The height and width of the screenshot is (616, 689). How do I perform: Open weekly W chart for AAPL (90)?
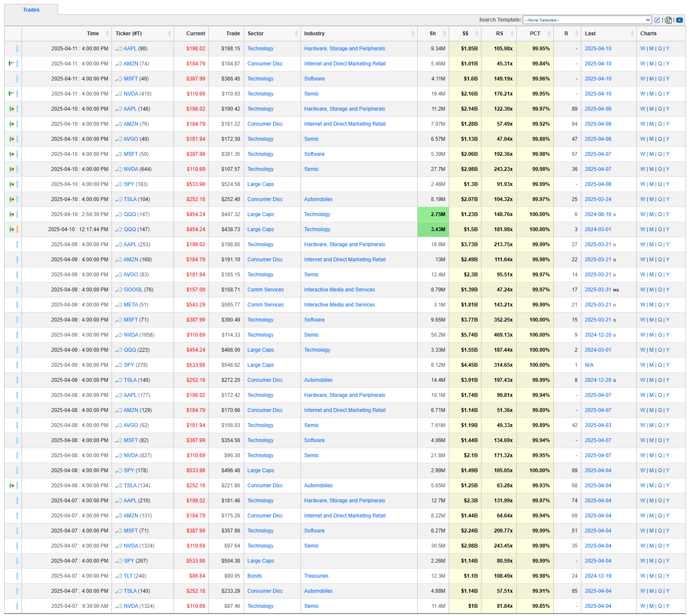click(x=642, y=49)
